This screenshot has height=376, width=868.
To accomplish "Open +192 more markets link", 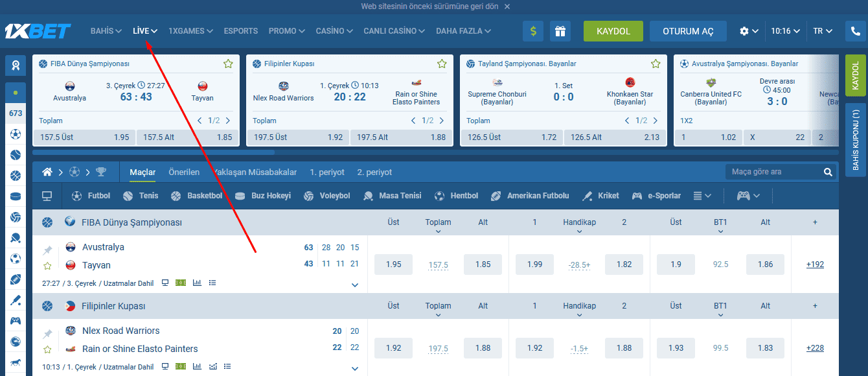I will tap(815, 264).
